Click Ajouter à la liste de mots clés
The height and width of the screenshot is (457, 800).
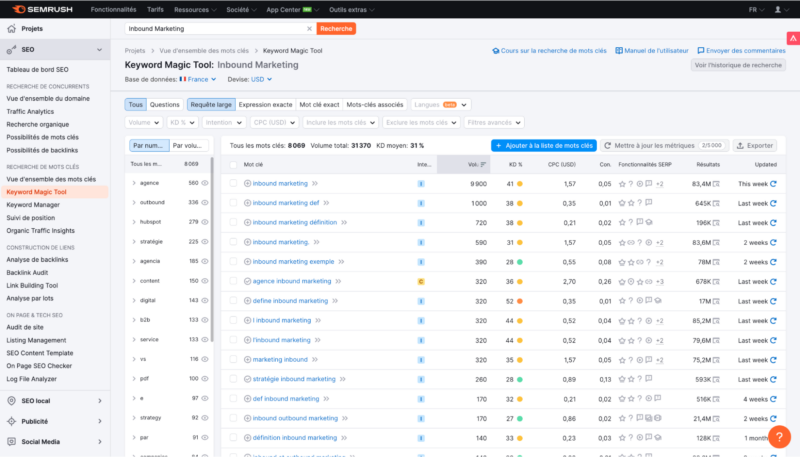coord(544,145)
